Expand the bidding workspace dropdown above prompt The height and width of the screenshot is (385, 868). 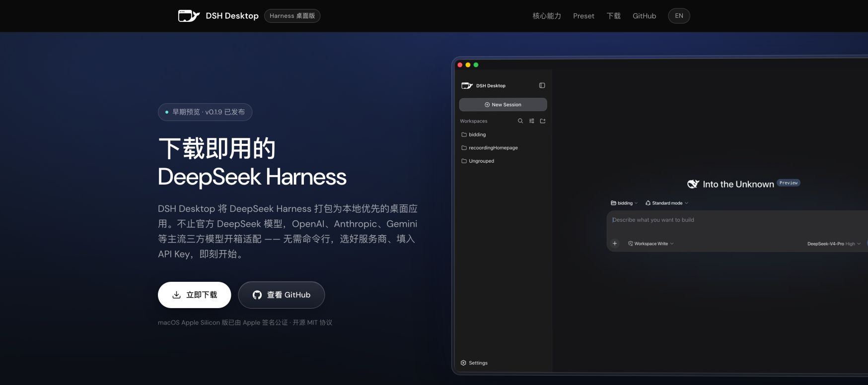pyautogui.click(x=624, y=203)
